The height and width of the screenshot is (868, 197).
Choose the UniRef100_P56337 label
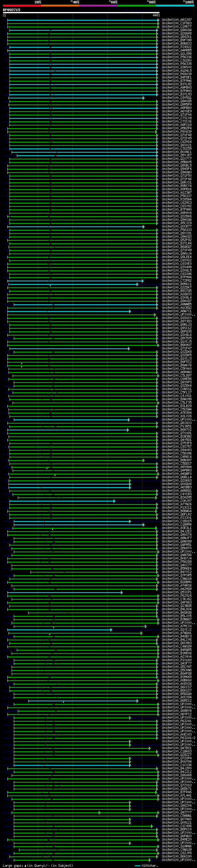177,196
